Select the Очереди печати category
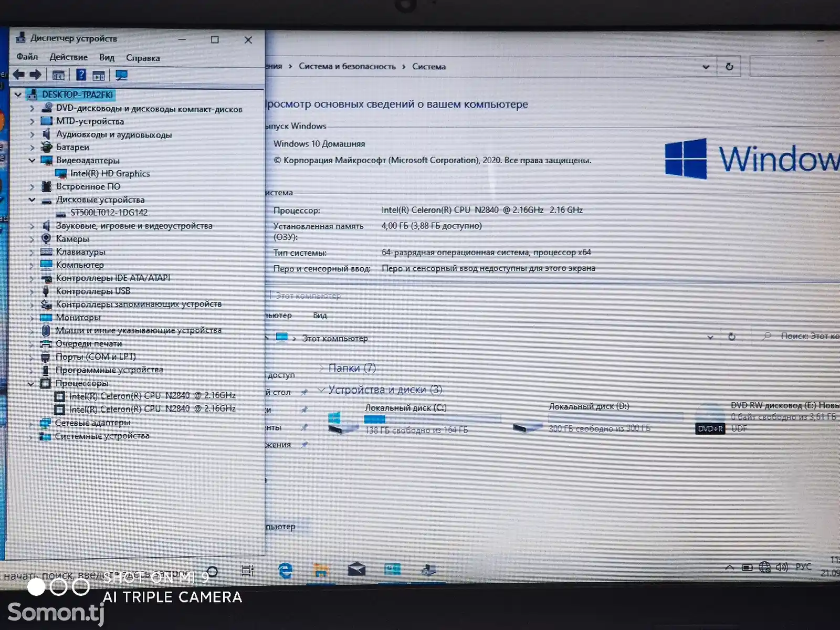Image resolution: width=840 pixels, height=630 pixels. click(x=89, y=343)
